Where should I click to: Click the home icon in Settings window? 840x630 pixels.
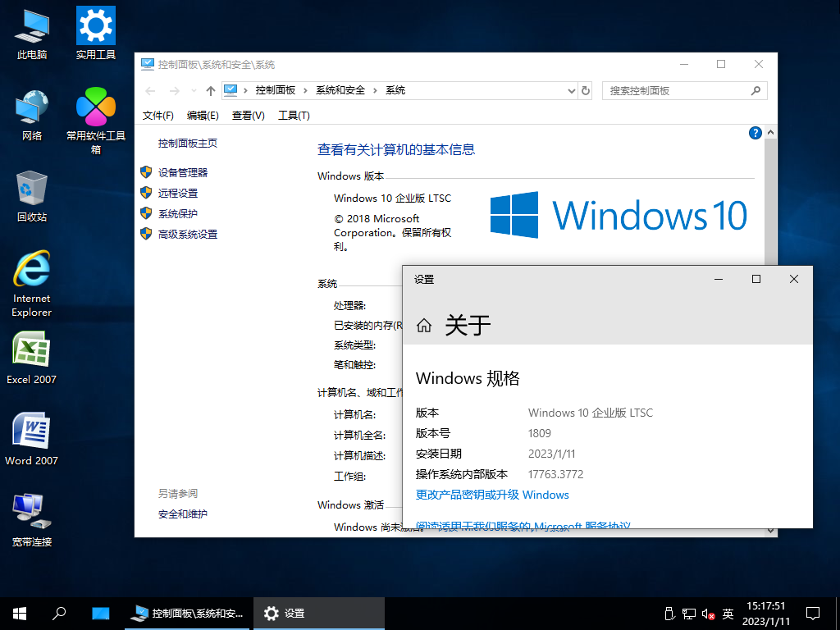click(x=424, y=325)
